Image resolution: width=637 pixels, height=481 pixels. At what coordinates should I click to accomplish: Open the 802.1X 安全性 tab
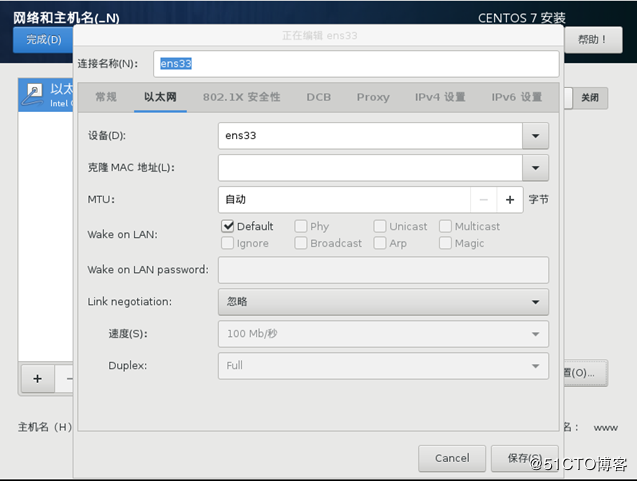click(x=242, y=97)
